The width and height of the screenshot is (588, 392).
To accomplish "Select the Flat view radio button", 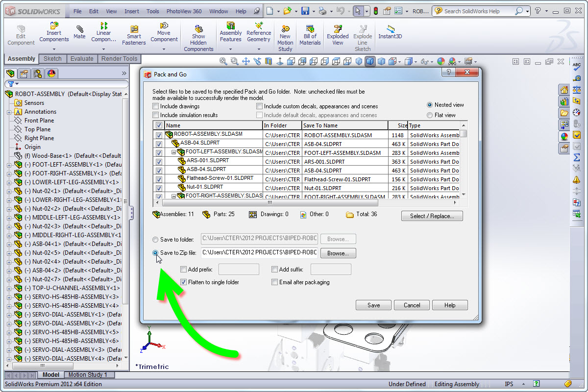I will [x=430, y=115].
